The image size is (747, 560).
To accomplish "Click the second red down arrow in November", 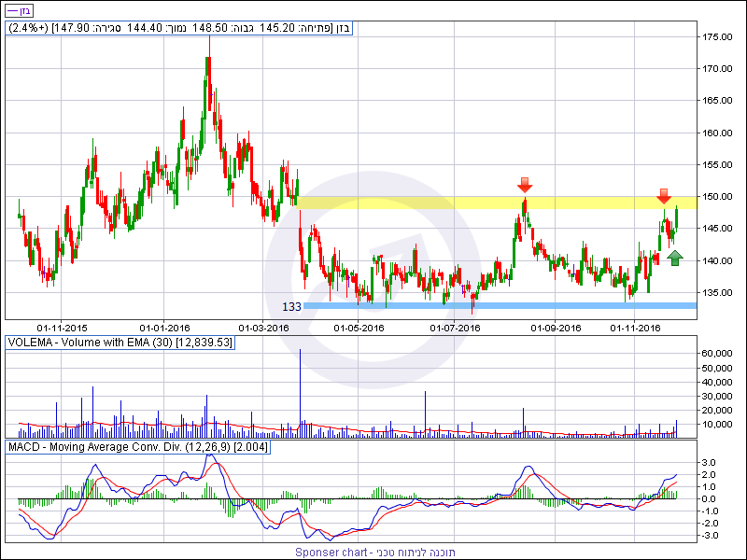I will (x=663, y=196).
